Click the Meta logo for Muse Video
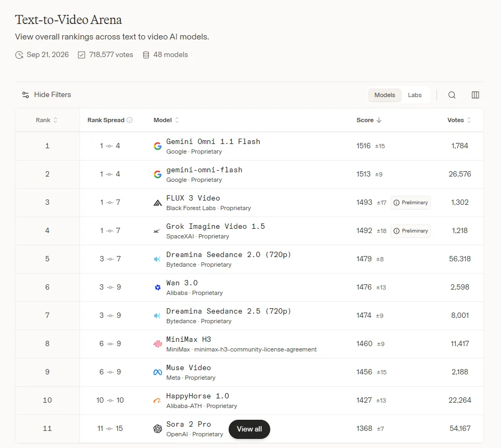Screen dimensions: 501x448 point(158,372)
